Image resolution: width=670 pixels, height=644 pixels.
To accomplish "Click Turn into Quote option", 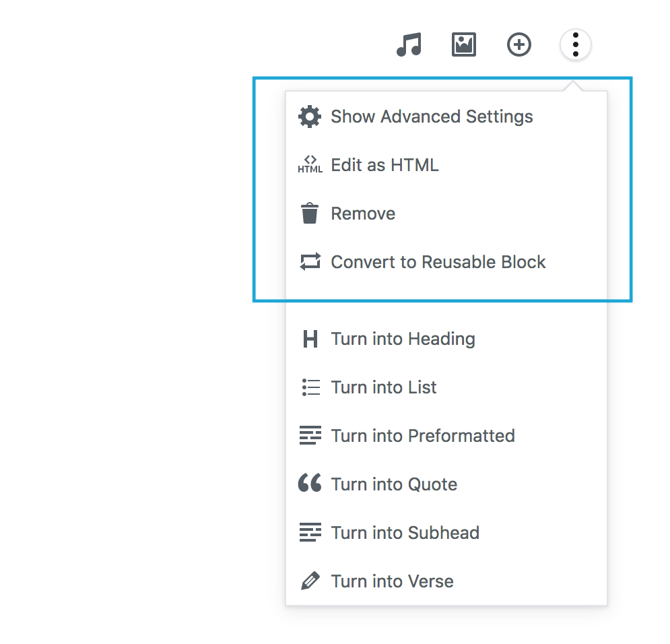I will click(394, 484).
